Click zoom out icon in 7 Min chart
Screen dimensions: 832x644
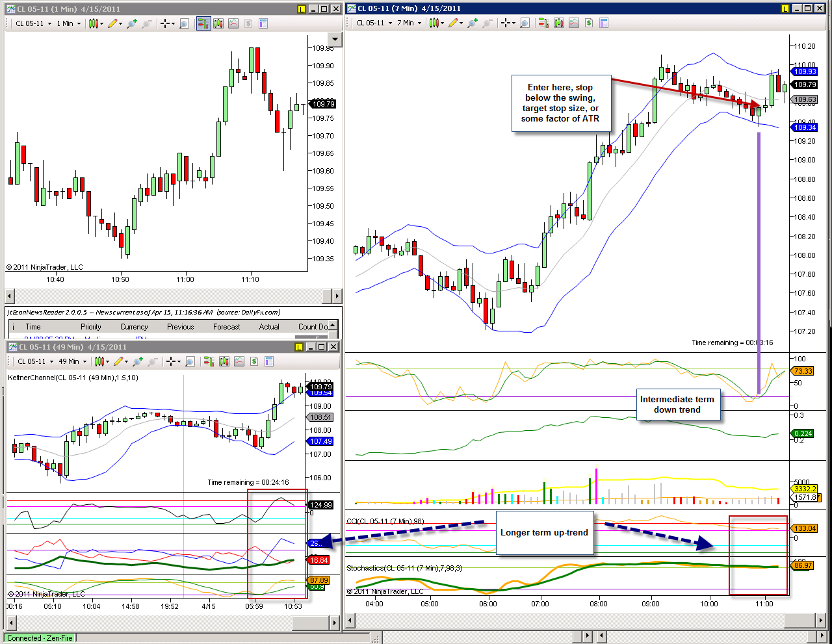pos(487,23)
